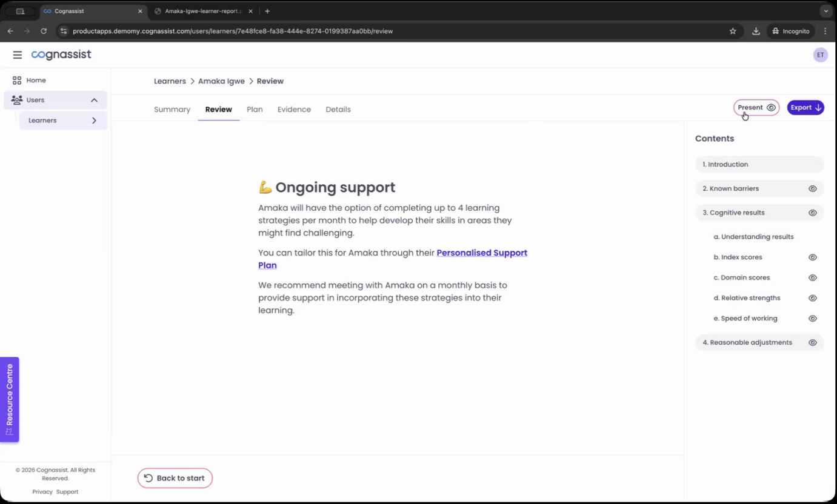Toggle visibility of Reasonable adjustments

pyautogui.click(x=812, y=342)
